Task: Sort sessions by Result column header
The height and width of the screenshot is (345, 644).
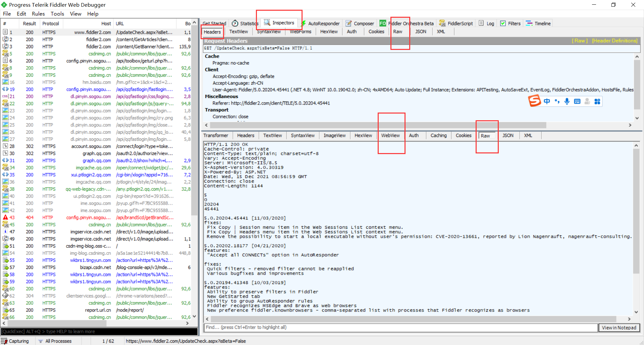Action: pos(29,23)
